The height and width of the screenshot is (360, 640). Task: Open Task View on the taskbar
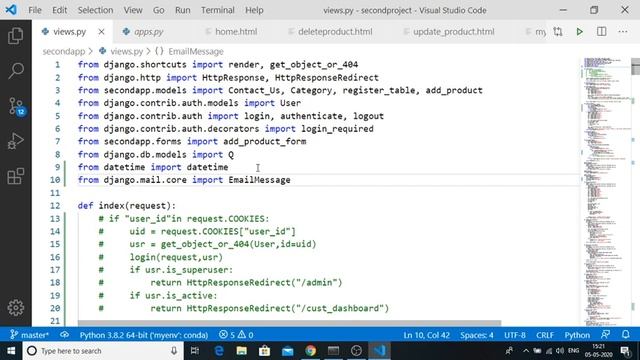click(195, 351)
